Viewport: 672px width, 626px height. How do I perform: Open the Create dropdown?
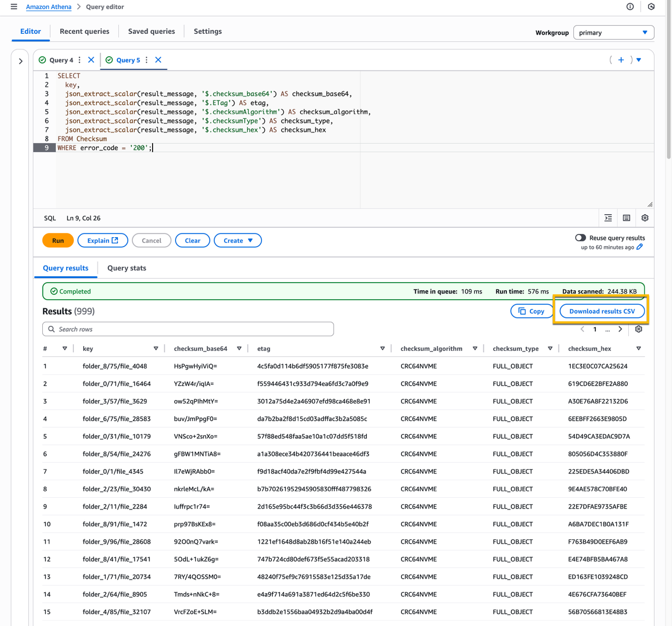tap(238, 240)
